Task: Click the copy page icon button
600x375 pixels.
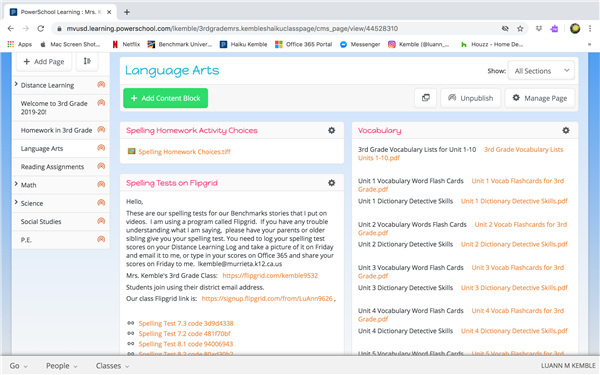Action: pos(426,98)
